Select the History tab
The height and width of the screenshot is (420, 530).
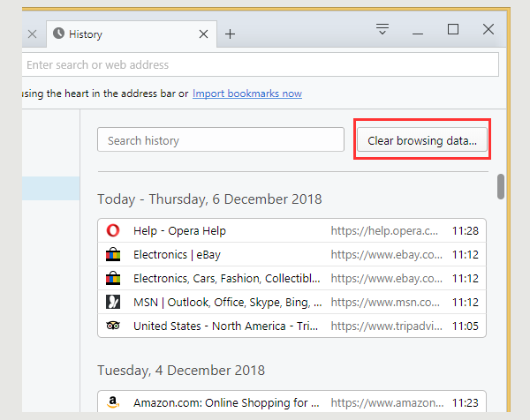click(132, 34)
